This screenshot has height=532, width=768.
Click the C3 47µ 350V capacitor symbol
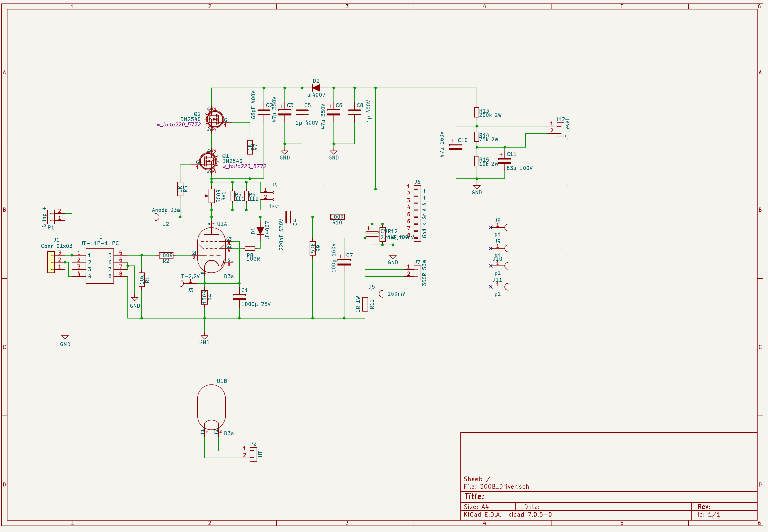click(x=285, y=112)
